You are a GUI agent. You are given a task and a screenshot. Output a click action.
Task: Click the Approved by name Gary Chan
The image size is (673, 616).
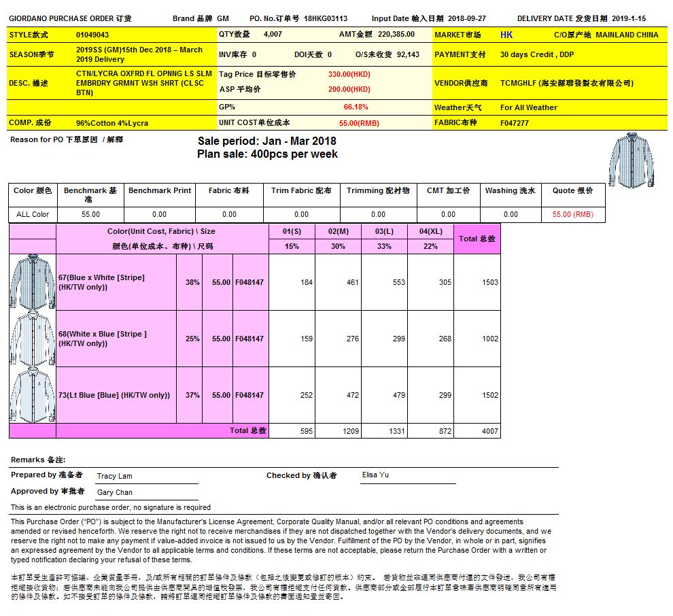tap(114, 493)
